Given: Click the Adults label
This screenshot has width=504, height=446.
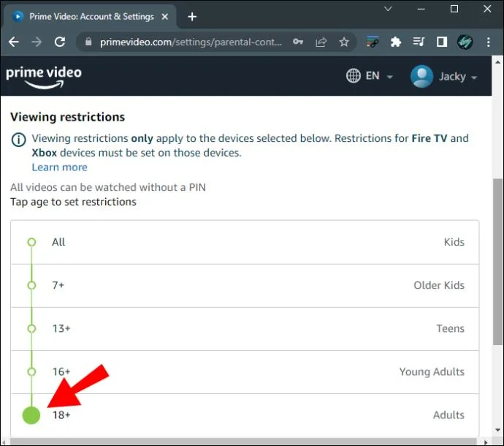Looking at the screenshot, I should tap(448, 415).
